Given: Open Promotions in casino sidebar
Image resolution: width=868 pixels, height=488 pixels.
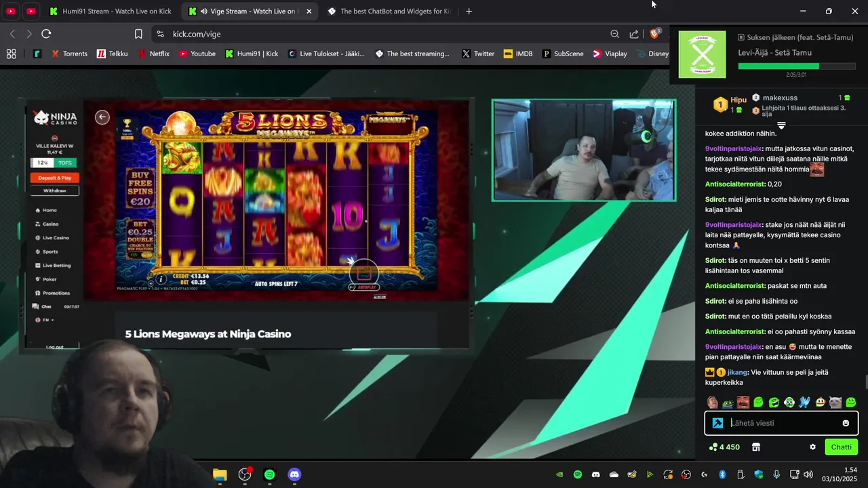Looking at the screenshot, I should [53, 293].
